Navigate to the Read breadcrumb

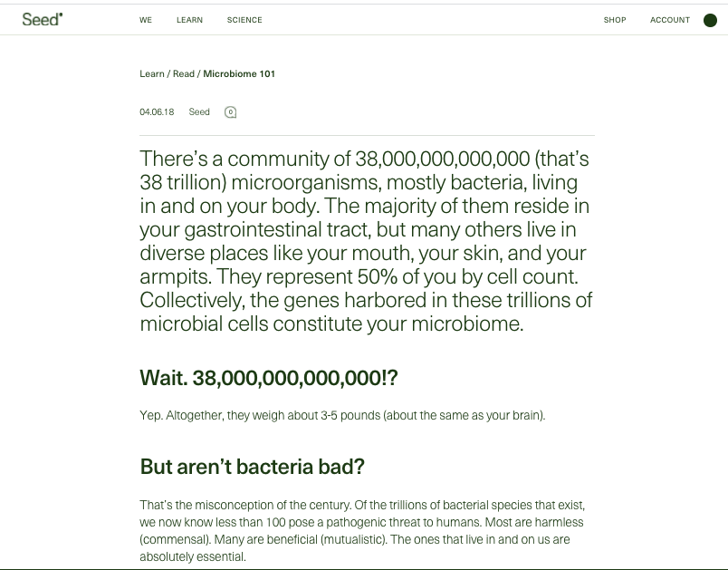coord(184,74)
